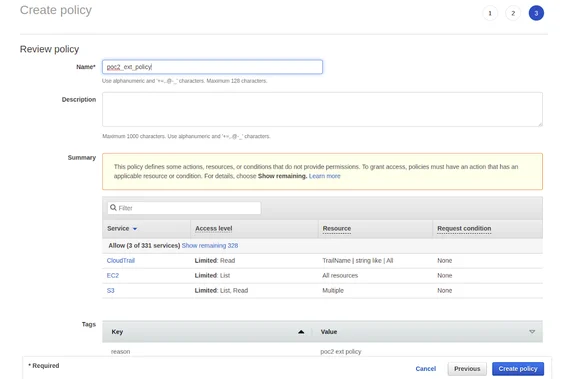
Task: Click the Request condition column header
Action: click(x=464, y=228)
